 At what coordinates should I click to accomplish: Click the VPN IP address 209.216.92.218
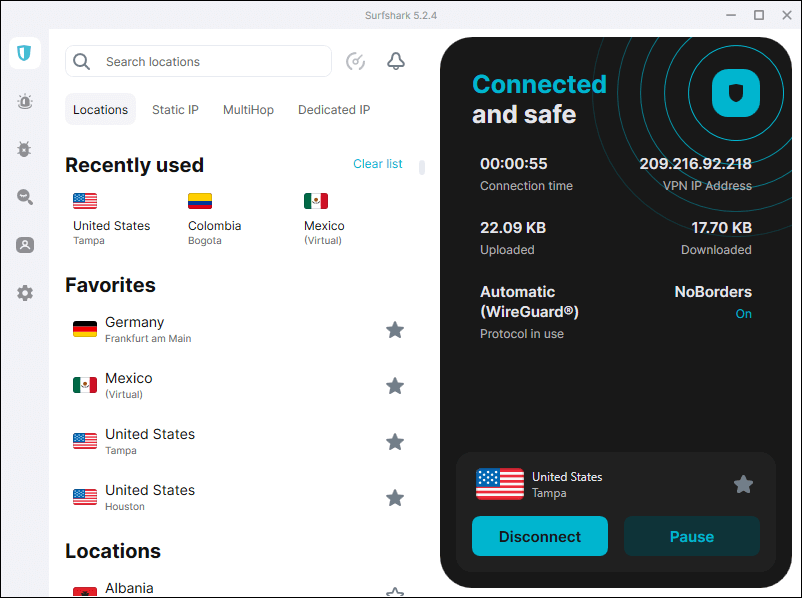pyautogui.click(x=695, y=164)
